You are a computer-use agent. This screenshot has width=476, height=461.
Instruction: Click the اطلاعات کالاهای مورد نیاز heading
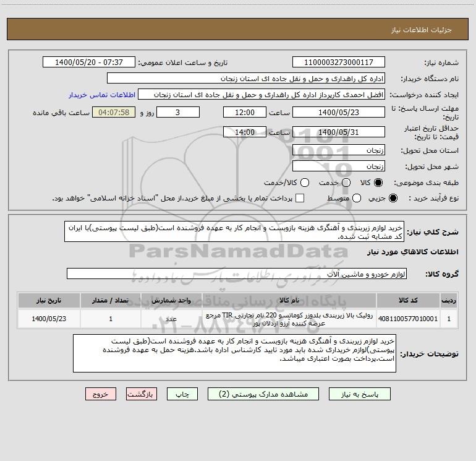pos(412,252)
